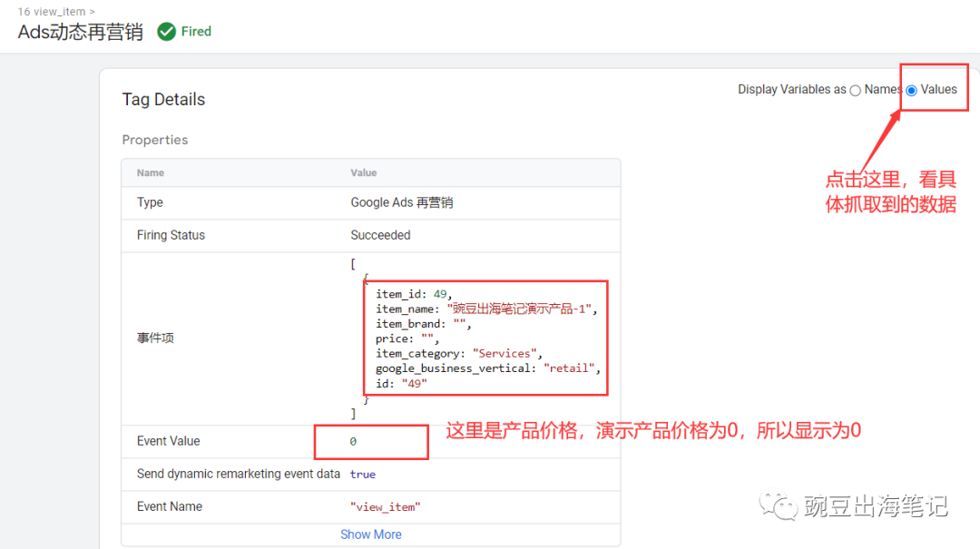
Task: Click the 'item_id: 49' line
Action: pos(413,294)
